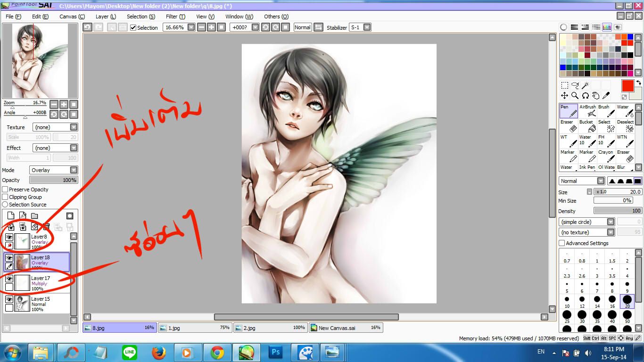Viewport: 644px width, 362px height.
Task: Switch to the New Canvas.sai tab
Action: [x=346, y=328]
